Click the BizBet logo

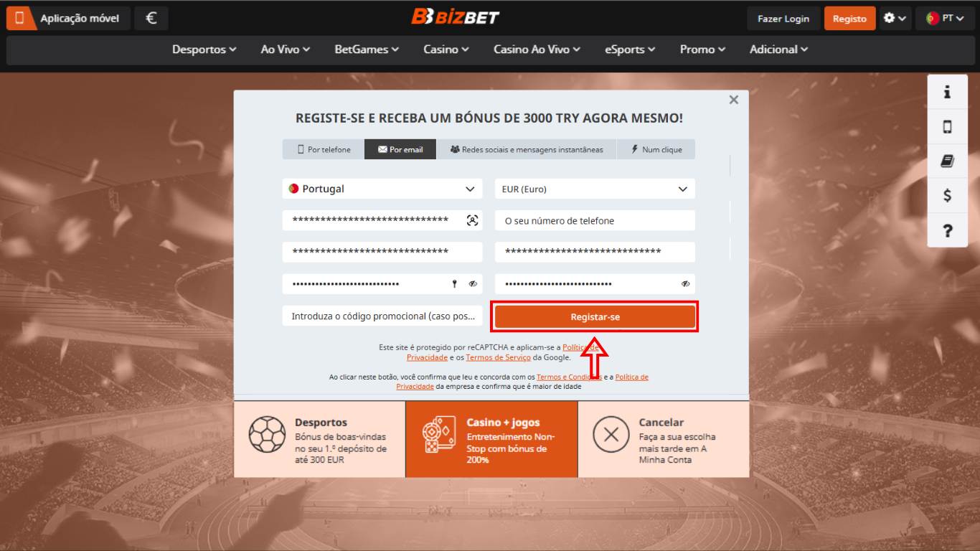[x=455, y=17]
